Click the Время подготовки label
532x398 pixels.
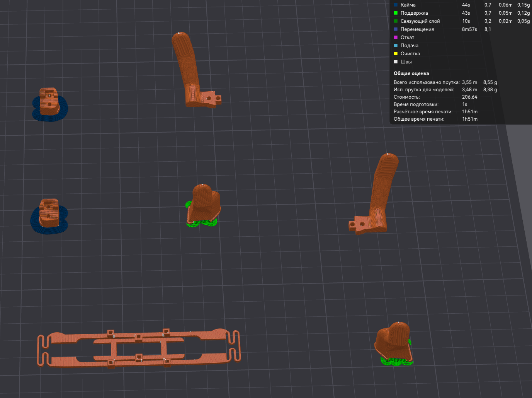click(x=416, y=104)
